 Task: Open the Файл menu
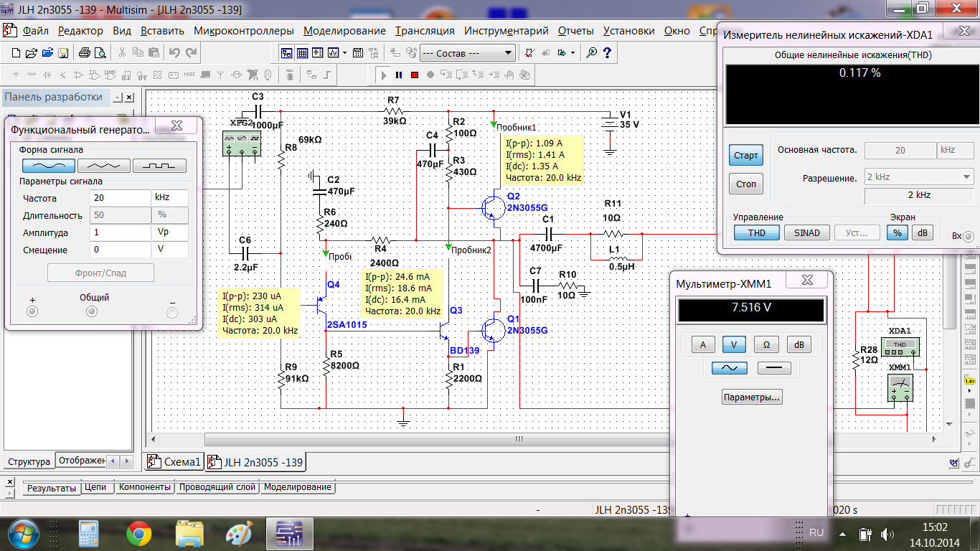pyautogui.click(x=35, y=31)
